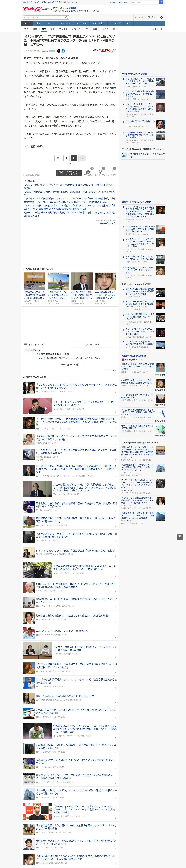Open the 山口組の元顧問弁護士 article thumbnail
The width and height of the screenshot is (186, 868).
click(82, 282)
